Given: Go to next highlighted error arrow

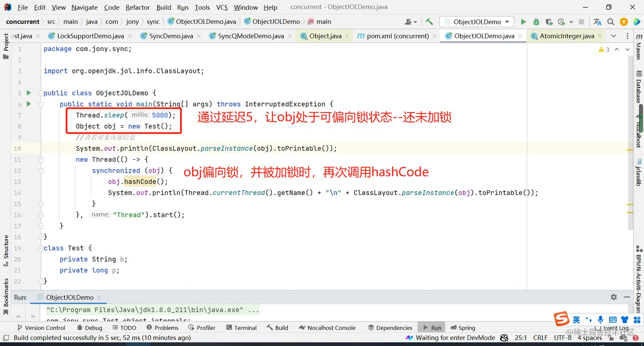Looking at the screenshot, I should coord(627,49).
